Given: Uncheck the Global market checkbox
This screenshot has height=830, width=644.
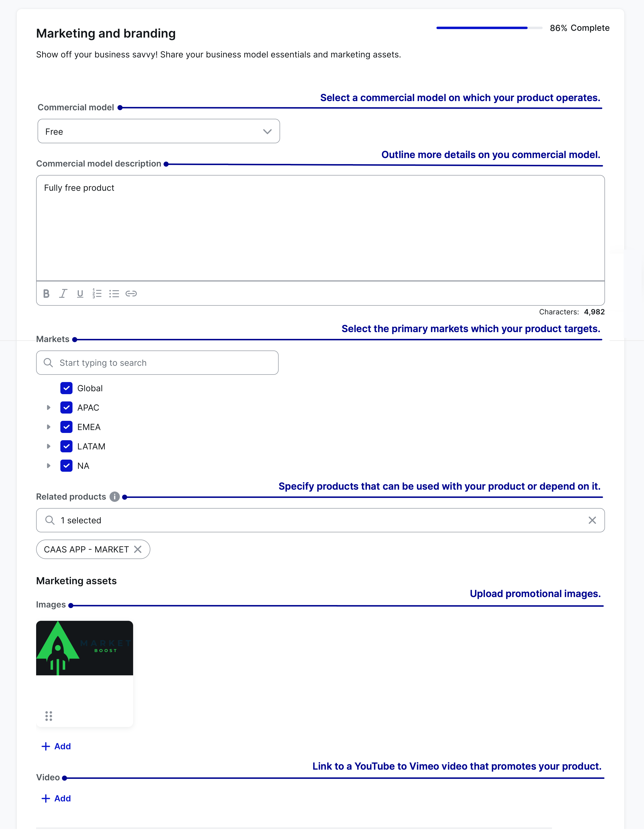Looking at the screenshot, I should click(x=66, y=388).
